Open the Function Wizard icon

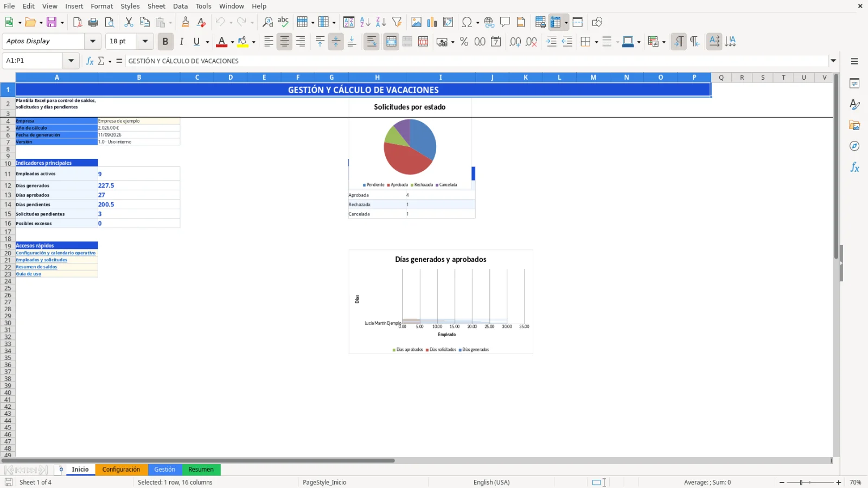[x=90, y=61]
